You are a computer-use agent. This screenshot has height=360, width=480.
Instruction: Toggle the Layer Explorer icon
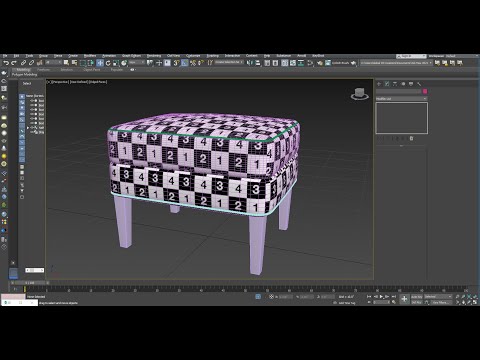tap(275, 63)
